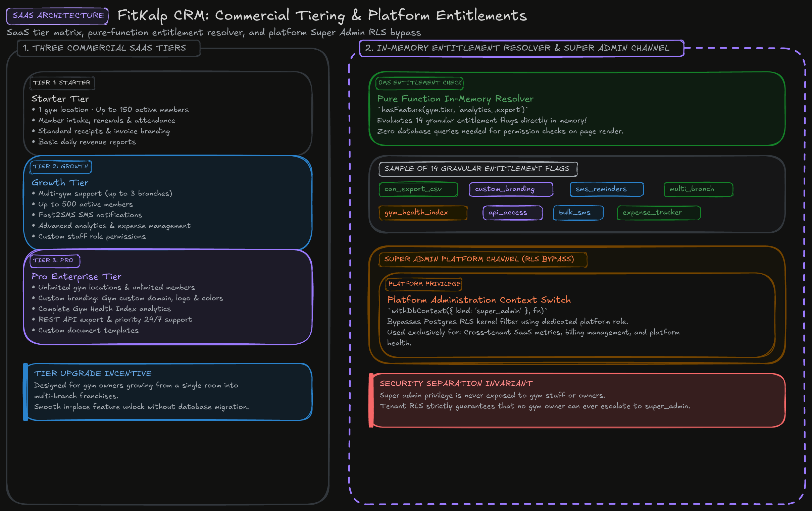Select the gym_health_index flag chip
This screenshot has width=812, height=511.
(x=423, y=213)
